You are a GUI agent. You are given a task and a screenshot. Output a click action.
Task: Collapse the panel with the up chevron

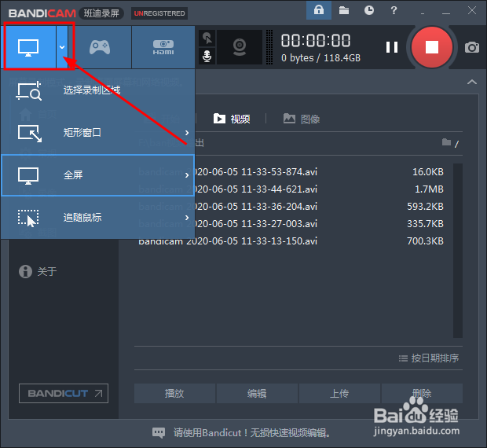[x=472, y=82]
